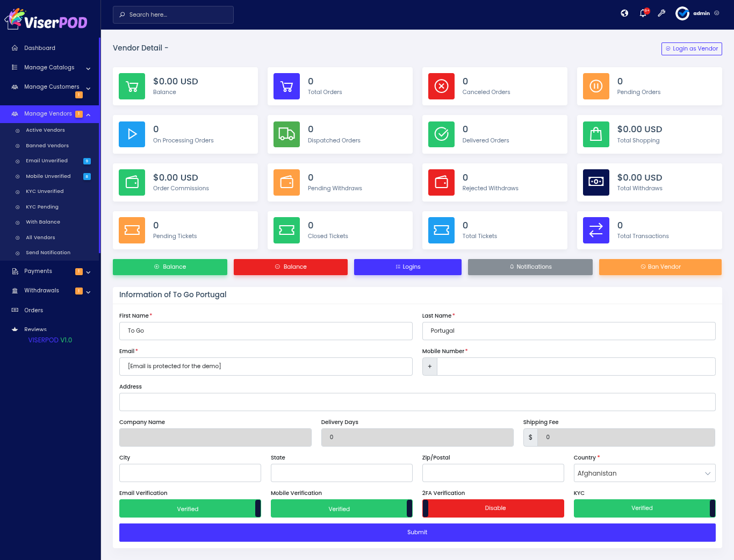Go to Dashboard in sidebar
Screen dimensions: 734x560
39,48
